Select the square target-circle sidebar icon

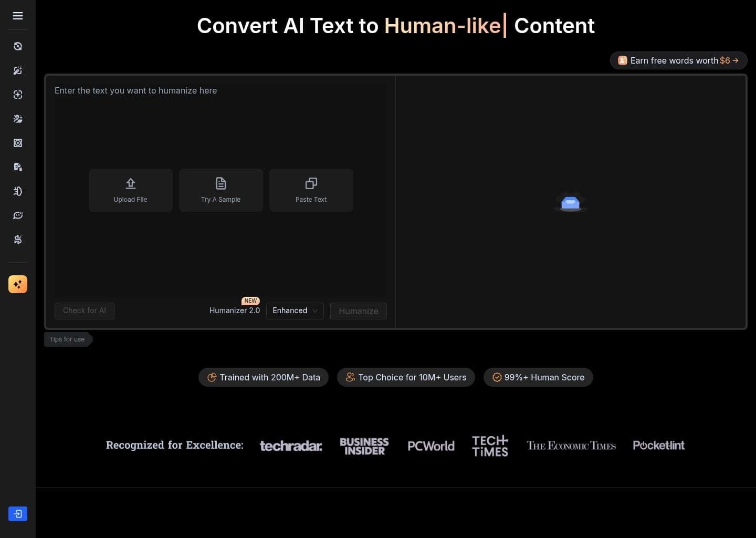click(x=18, y=143)
